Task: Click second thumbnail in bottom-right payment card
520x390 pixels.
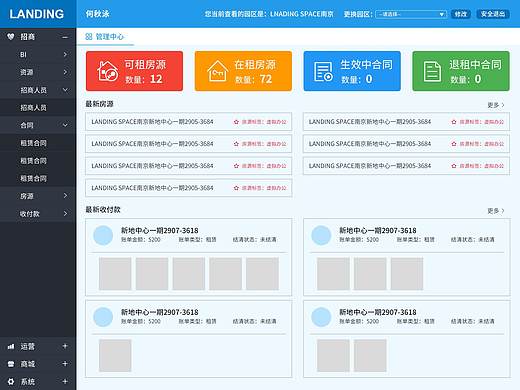Action: click(370, 355)
